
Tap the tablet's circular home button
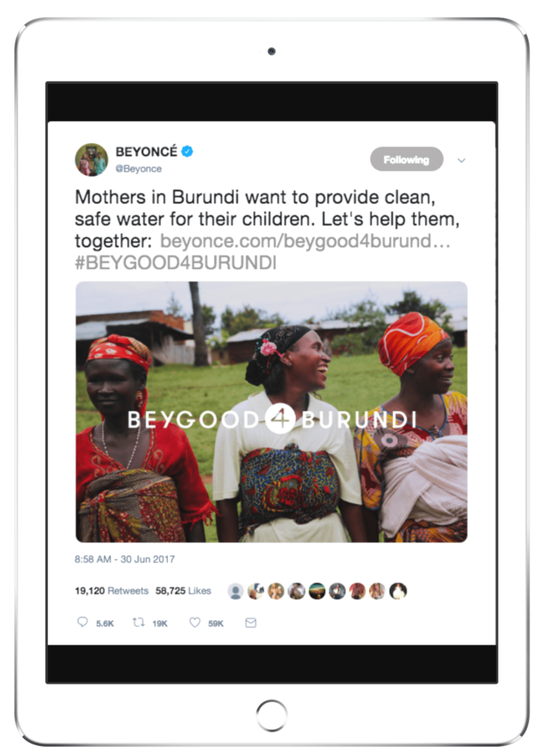point(272,716)
